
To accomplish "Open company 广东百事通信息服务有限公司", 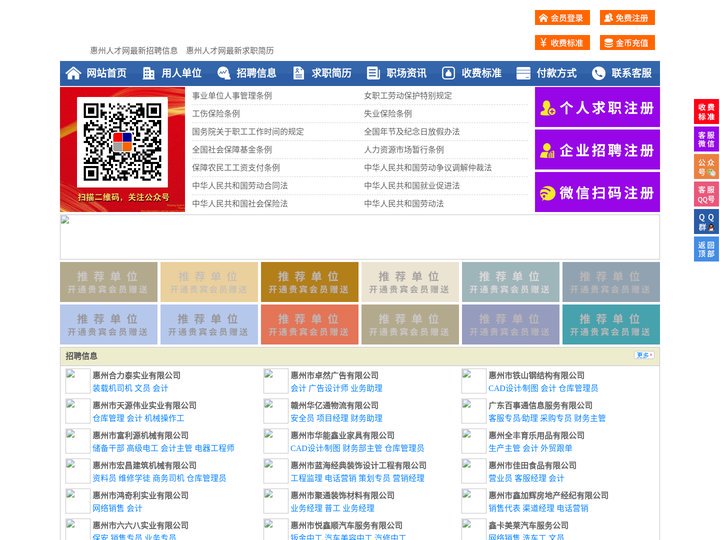I will 540,405.
